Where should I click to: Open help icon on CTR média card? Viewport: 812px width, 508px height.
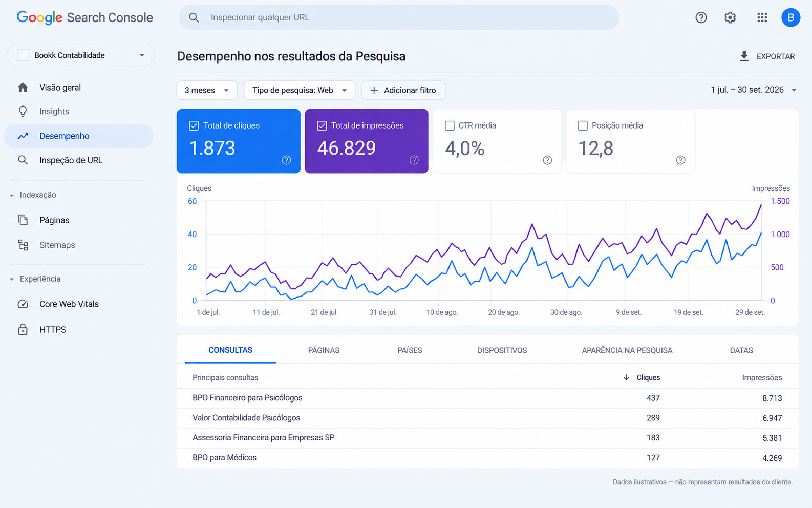[x=547, y=160]
